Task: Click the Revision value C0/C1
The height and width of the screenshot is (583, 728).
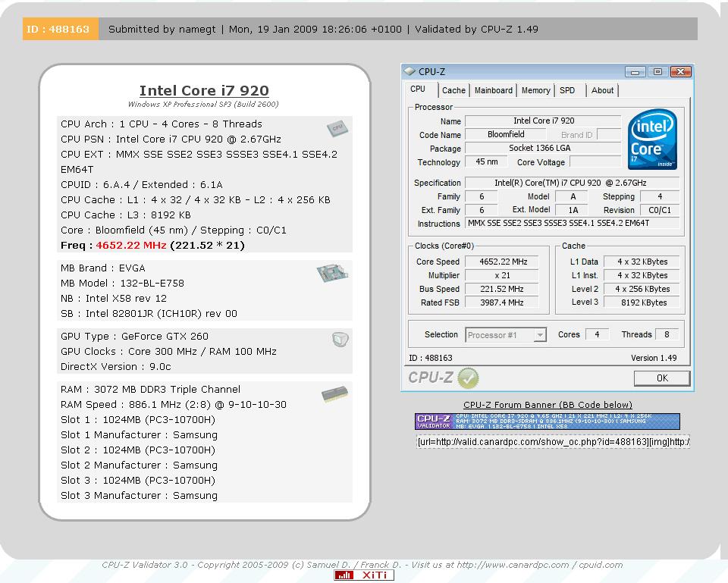Action: [x=660, y=210]
